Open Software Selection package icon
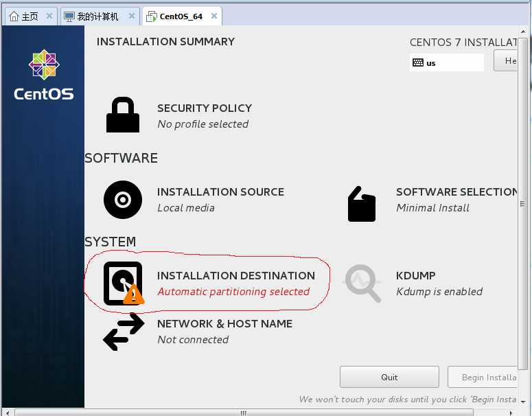Screen dimensions: 532x416 tap(362, 204)
